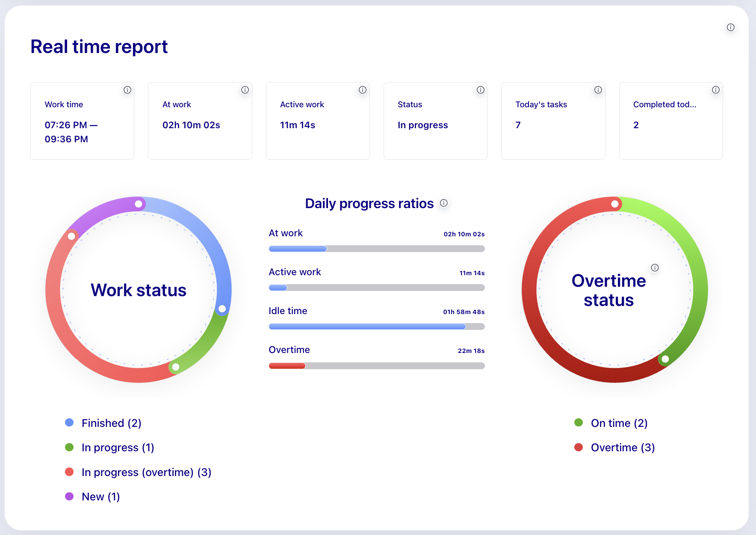The image size is (756, 535).
Task: Open info icon on Active work card
Action: point(363,90)
